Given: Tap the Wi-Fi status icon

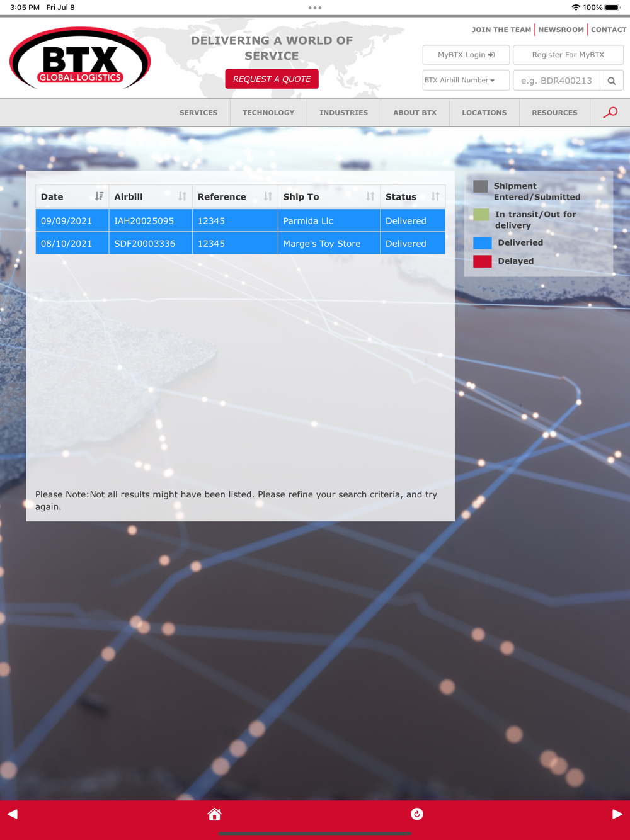Looking at the screenshot, I should click(576, 8).
